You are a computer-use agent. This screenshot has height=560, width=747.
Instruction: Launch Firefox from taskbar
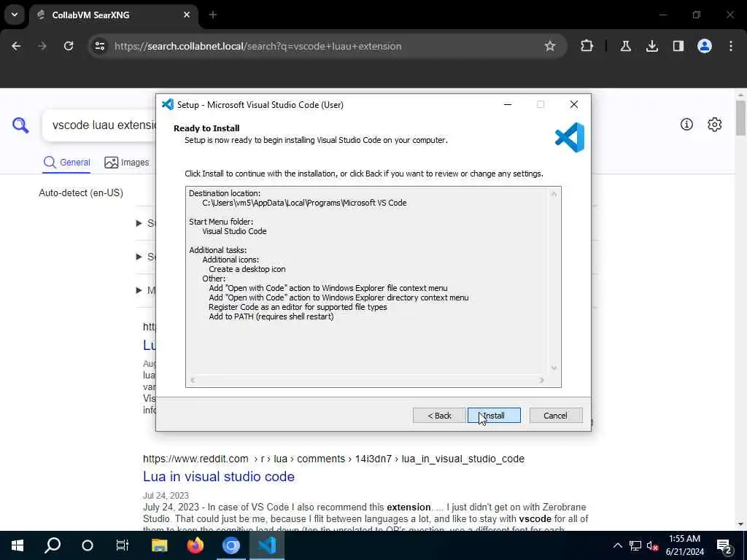196,545
